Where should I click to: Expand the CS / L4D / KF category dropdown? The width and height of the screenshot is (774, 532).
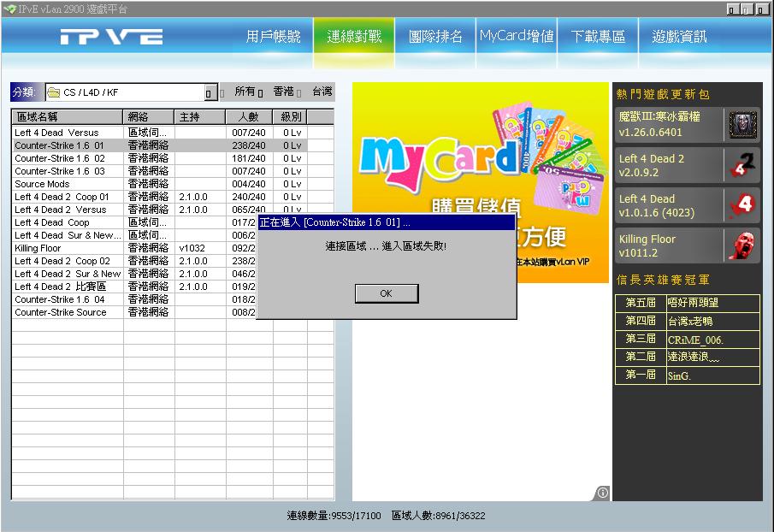pos(210,92)
